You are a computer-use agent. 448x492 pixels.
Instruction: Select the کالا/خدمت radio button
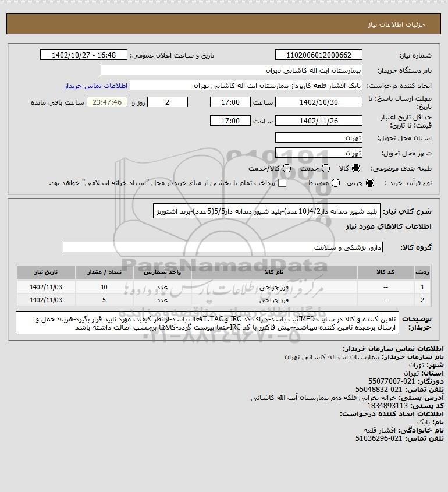tap(286, 168)
